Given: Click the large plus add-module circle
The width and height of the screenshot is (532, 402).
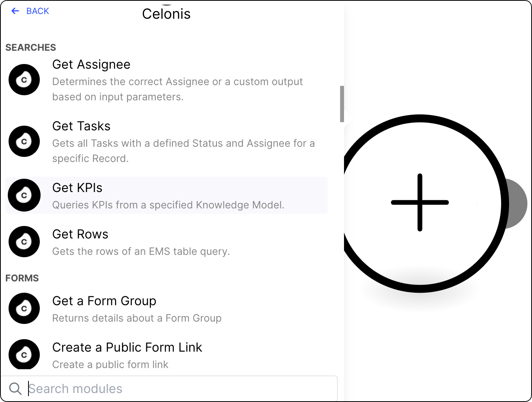Looking at the screenshot, I should click(x=420, y=203).
